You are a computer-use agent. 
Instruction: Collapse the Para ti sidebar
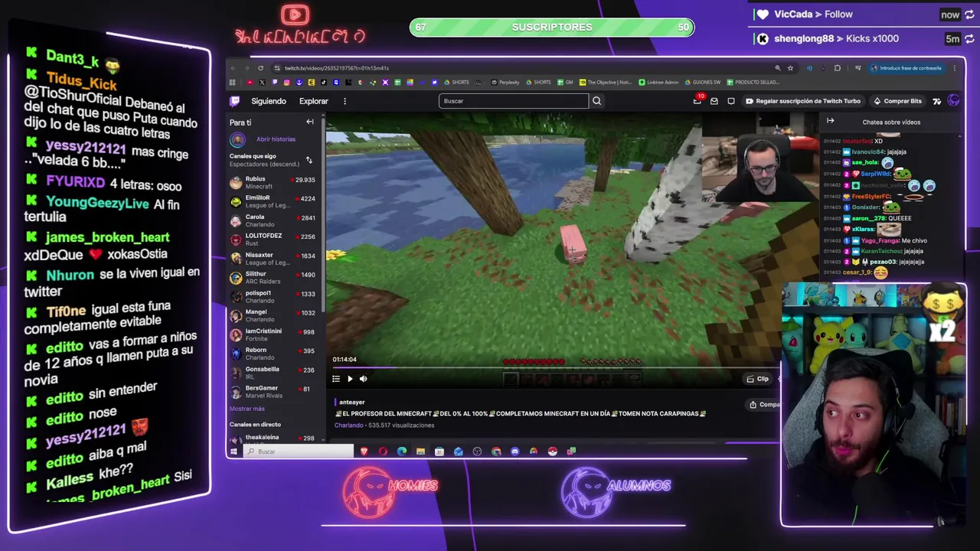pos(310,122)
